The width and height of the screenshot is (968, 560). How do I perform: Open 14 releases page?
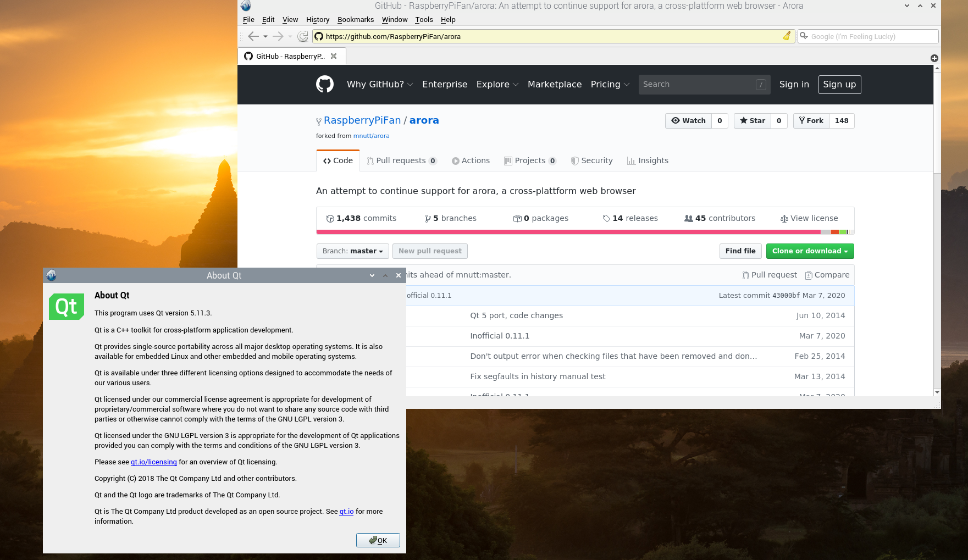(630, 218)
